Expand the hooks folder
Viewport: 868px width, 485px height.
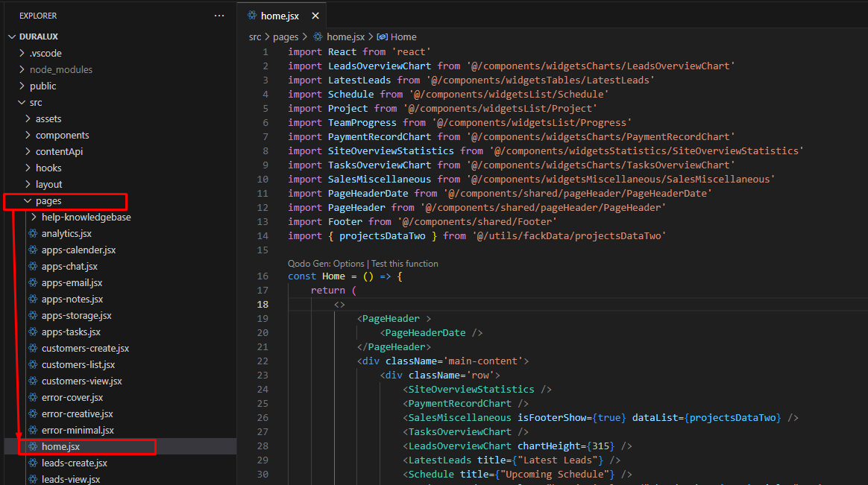tap(28, 168)
